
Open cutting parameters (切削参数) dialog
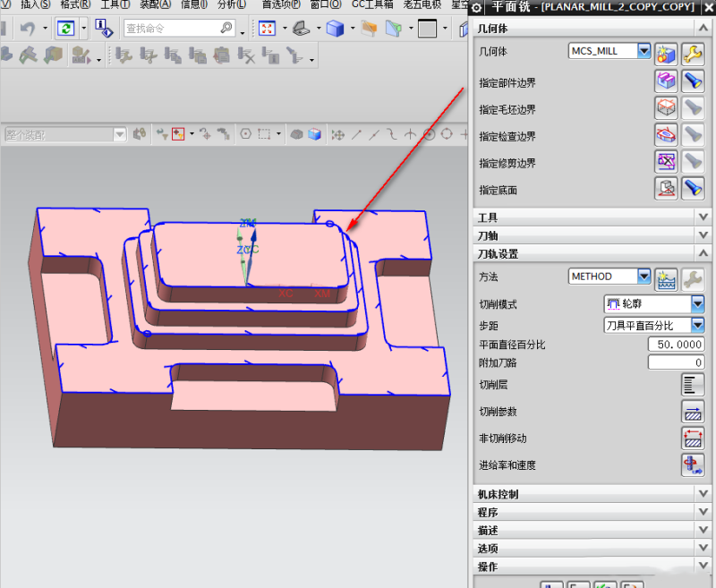pyautogui.click(x=693, y=412)
